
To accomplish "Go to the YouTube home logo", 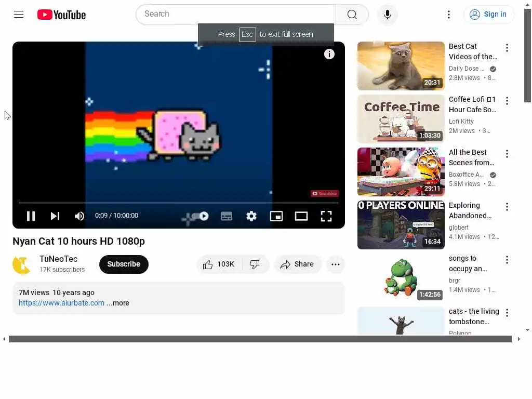I will (x=61, y=15).
